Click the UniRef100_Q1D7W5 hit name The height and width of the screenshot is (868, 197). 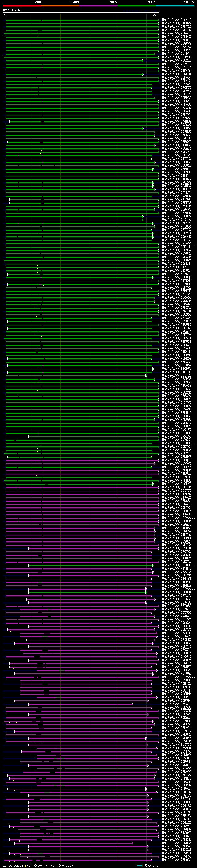tap(177, 487)
